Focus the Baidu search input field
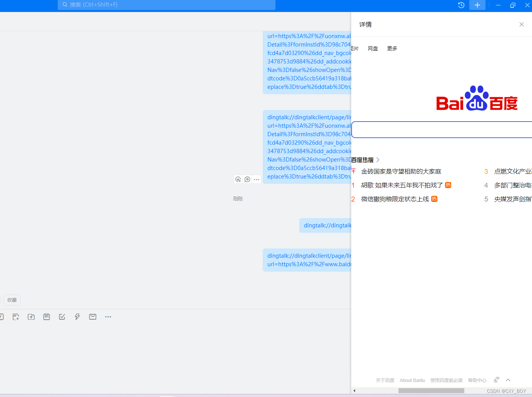The image size is (532, 397). 442,130
